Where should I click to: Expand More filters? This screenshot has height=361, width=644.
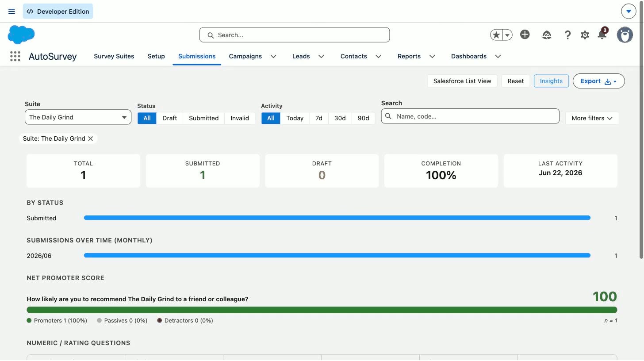[592, 118]
